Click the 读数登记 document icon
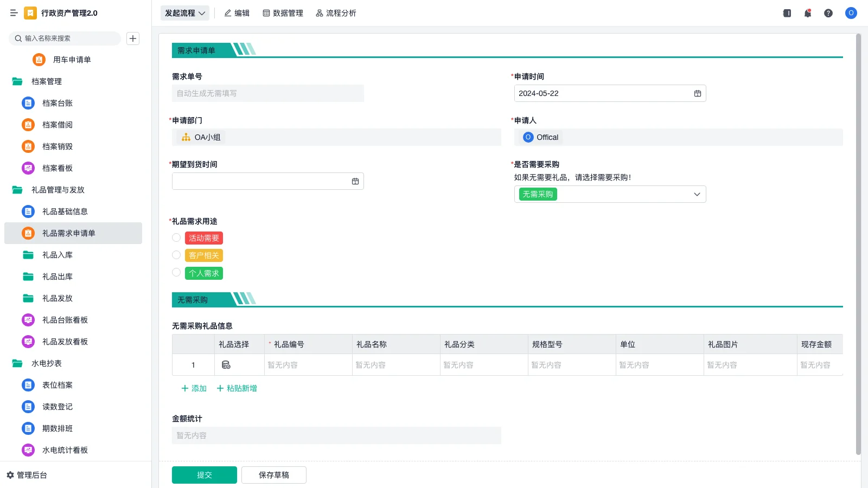Image resolution: width=868 pixels, height=488 pixels. tap(28, 407)
